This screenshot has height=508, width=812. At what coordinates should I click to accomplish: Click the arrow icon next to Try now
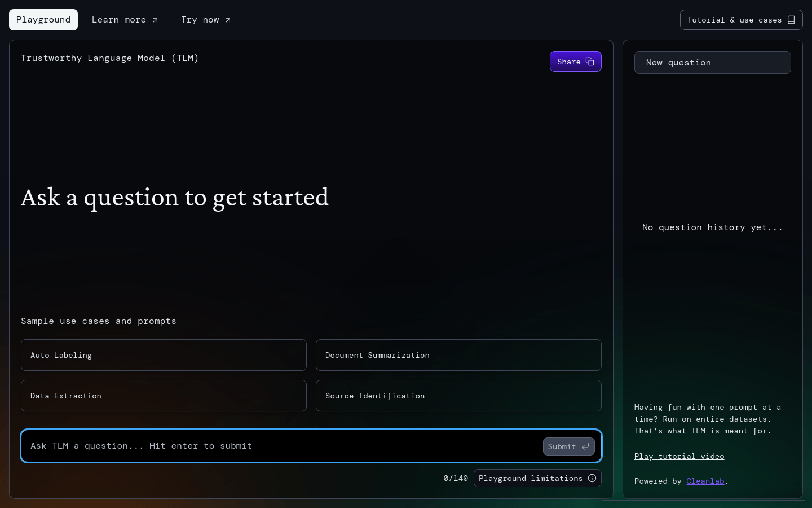228,20
